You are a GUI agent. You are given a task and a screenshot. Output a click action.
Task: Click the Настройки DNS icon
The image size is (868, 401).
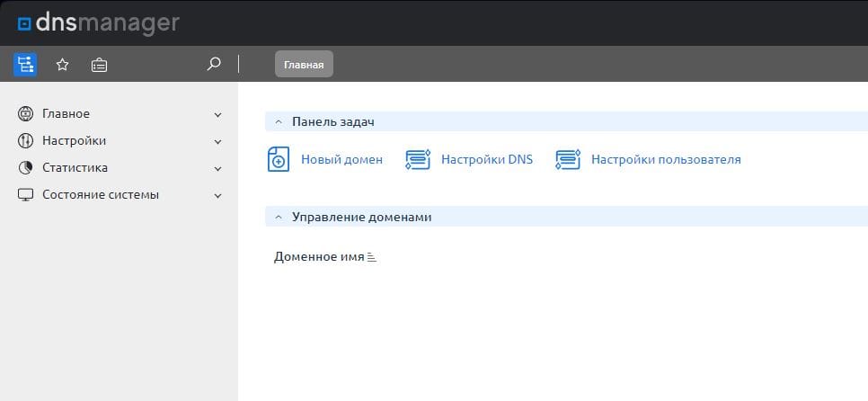click(418, 159)
